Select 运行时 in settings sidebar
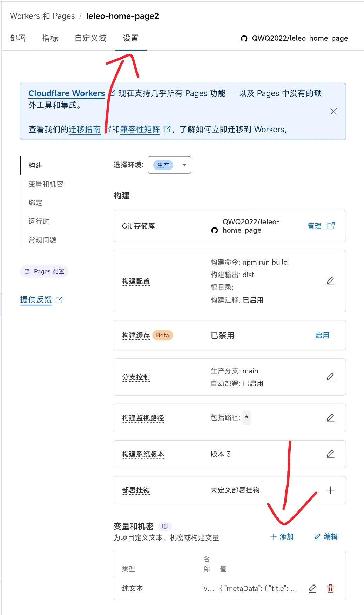Image resolution: width=364 pixels, height=615 pixels. [x=39, y=221]
